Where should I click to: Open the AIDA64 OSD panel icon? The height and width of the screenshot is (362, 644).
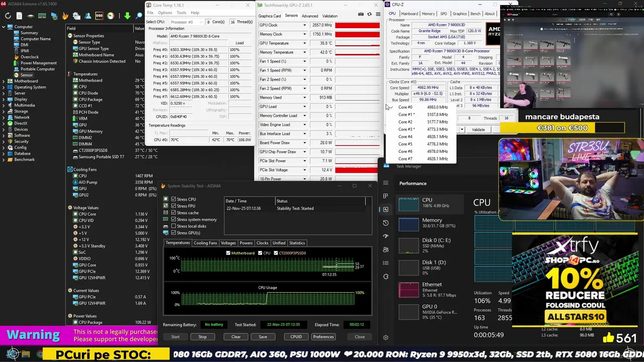(99, 16)
